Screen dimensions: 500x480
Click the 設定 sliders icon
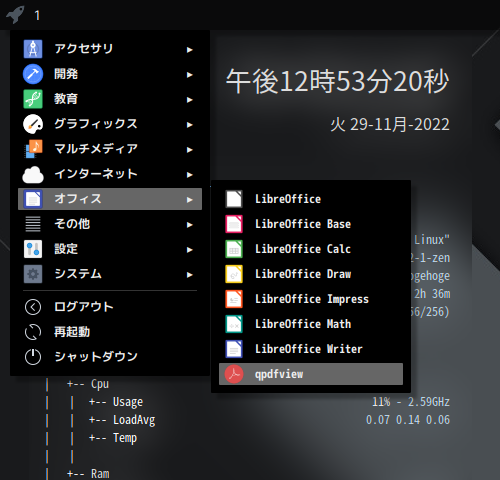[33, 249]
